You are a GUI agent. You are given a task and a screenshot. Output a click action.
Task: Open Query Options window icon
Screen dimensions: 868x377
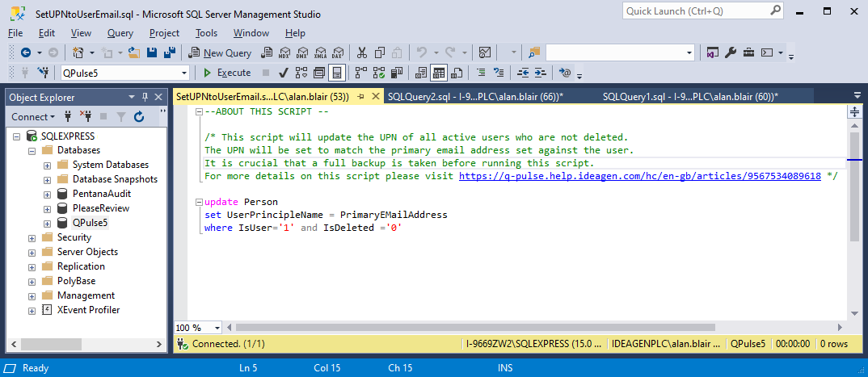click(319, 73)
